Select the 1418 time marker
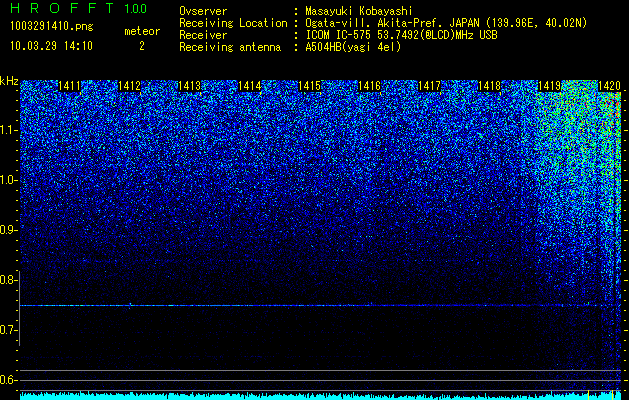 (490, 86)
